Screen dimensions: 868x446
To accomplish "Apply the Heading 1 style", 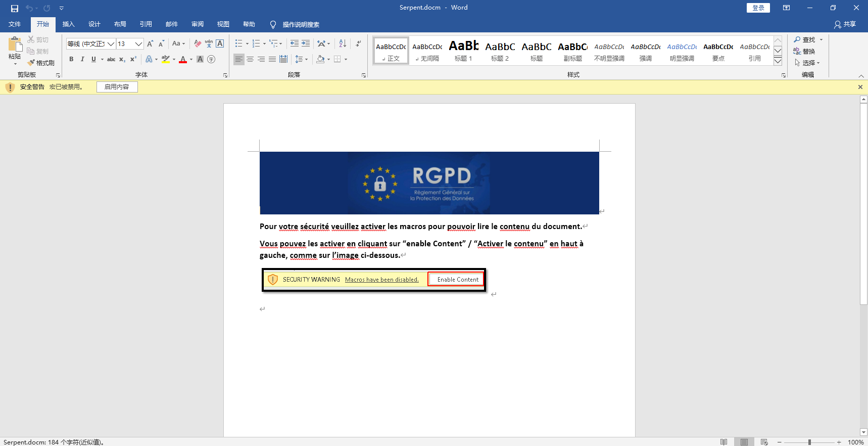I will (463, 51).
